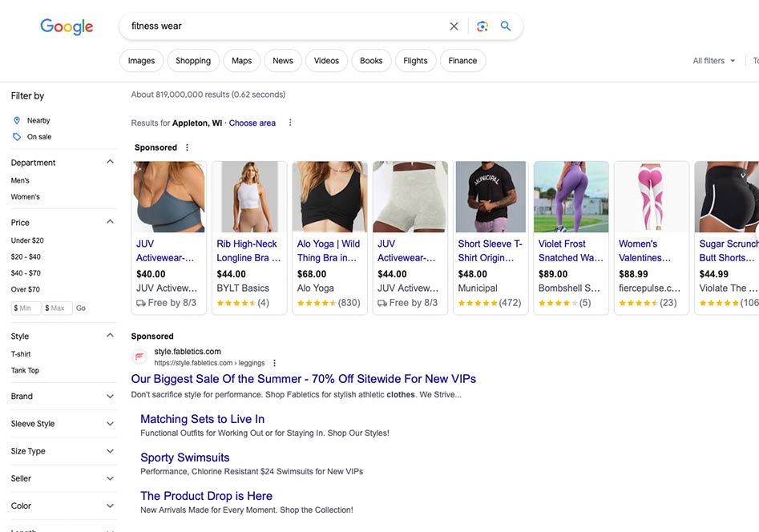Select the Books filter chip
The image size is (759, 532).
pos(371,61)
